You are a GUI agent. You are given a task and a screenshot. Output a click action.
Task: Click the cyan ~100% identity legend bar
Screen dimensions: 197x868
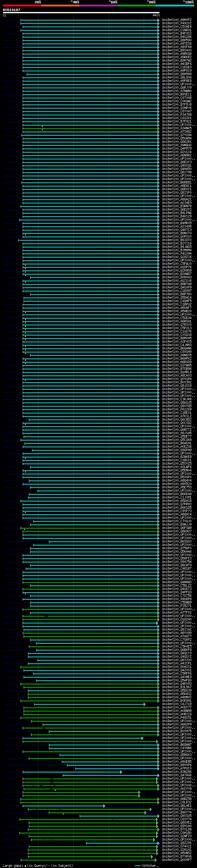(175, 6)
